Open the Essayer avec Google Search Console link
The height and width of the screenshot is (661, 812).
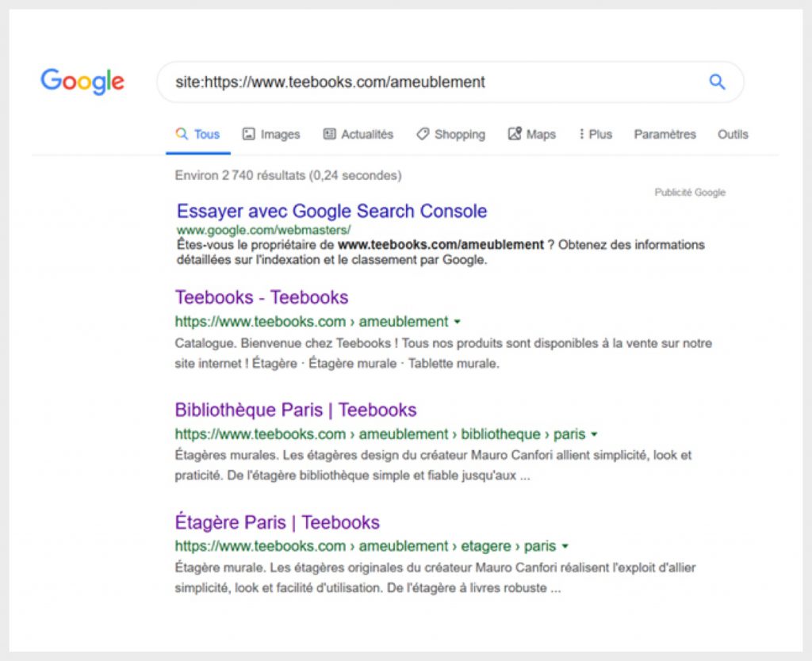[331, 211]
